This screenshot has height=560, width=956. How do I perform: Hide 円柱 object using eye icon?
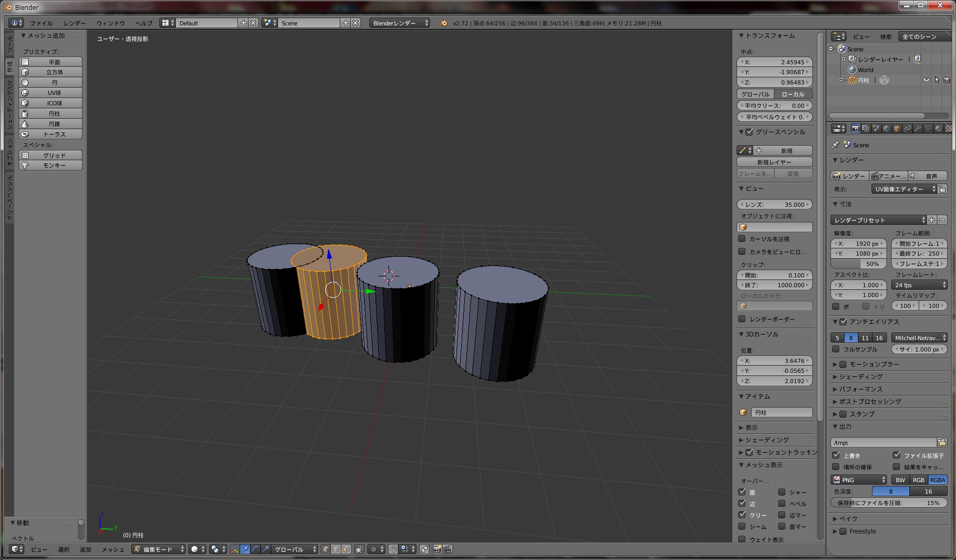(926, 80)
